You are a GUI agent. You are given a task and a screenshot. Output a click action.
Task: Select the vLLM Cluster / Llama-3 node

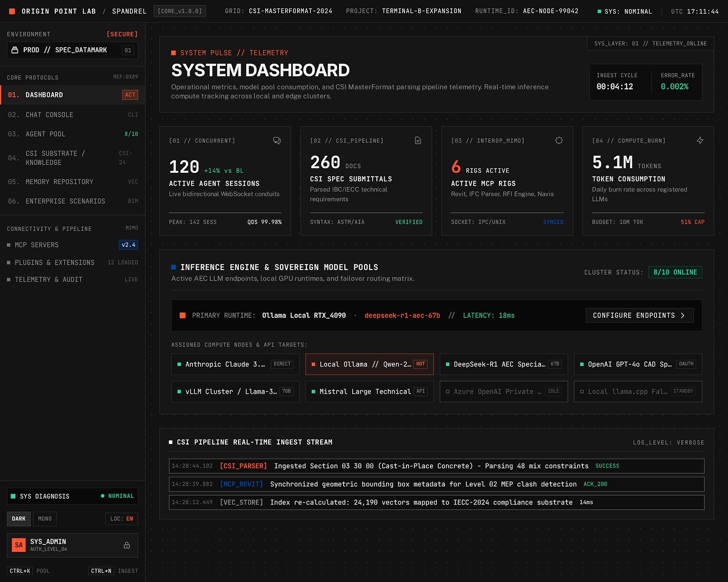pyautogui.click(x=235, y=391)
